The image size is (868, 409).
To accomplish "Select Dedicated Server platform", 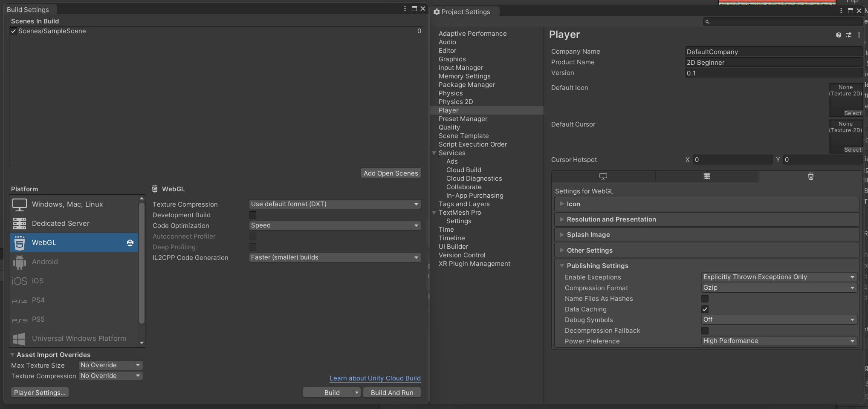I will (74, 223).
